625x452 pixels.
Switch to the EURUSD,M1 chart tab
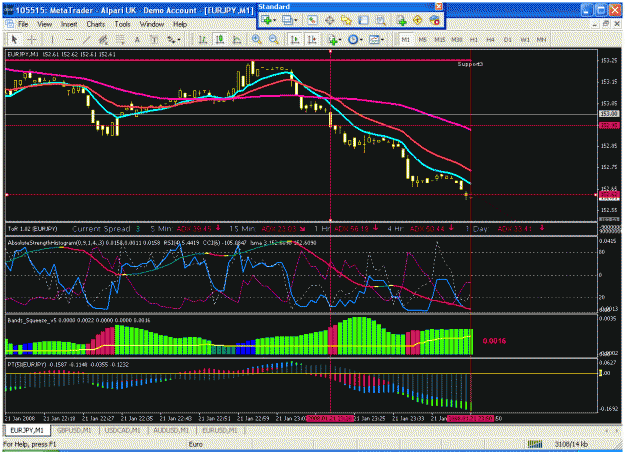coord(220,430)
